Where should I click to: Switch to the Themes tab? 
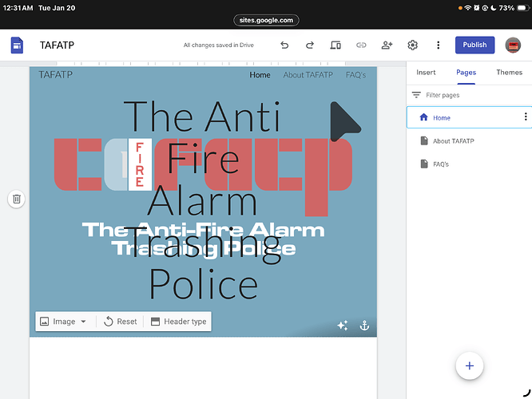point(509,72)
